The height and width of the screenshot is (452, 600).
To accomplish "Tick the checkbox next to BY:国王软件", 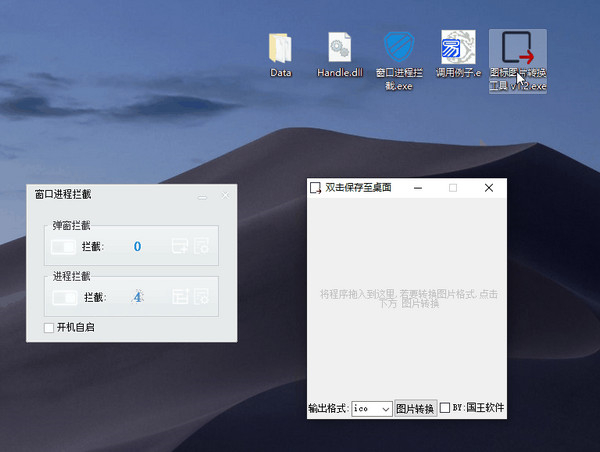I will click(445, 408).
